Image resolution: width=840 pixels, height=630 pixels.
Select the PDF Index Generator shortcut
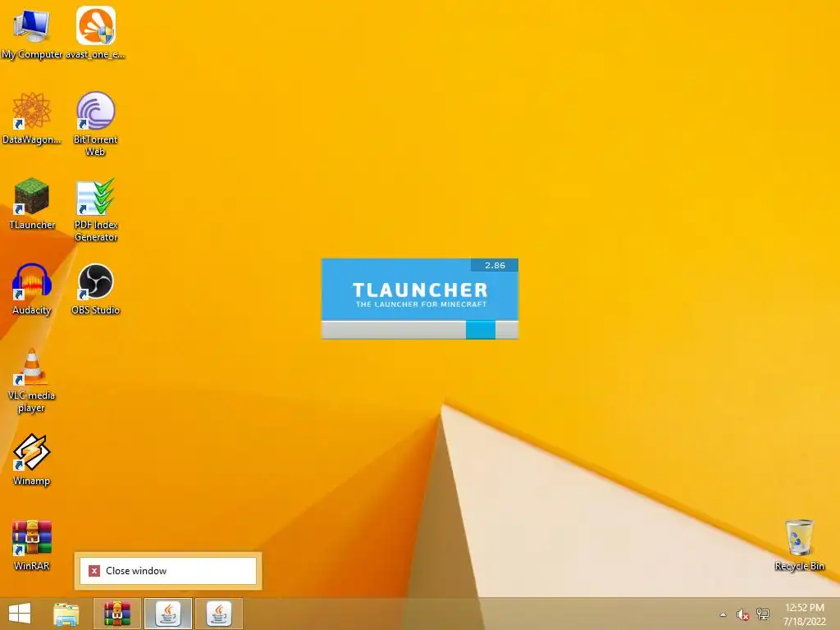tap(95, 210)
